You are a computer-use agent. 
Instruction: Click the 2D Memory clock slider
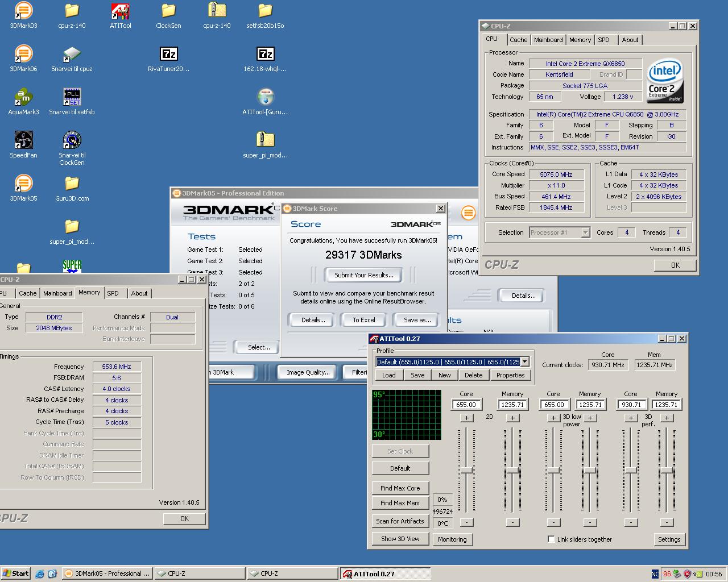tap(512, 471)
